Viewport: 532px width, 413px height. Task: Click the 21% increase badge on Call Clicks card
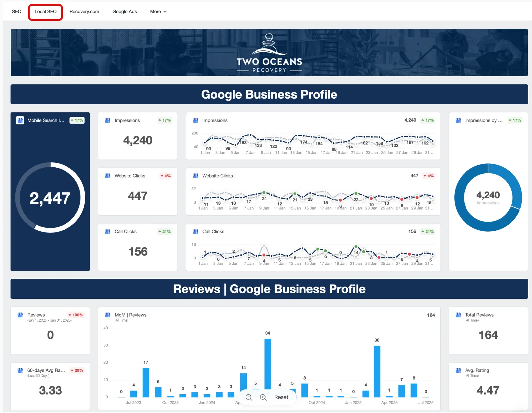(x=165, y=231)
